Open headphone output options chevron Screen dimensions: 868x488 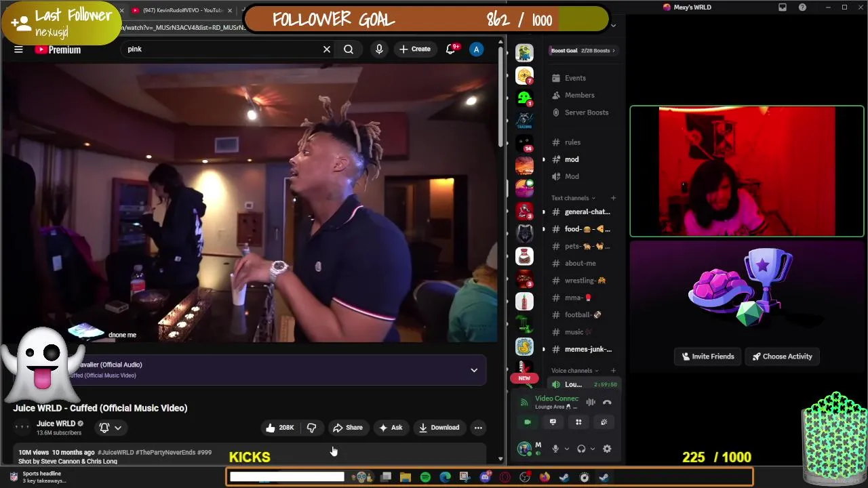point(592,449)
